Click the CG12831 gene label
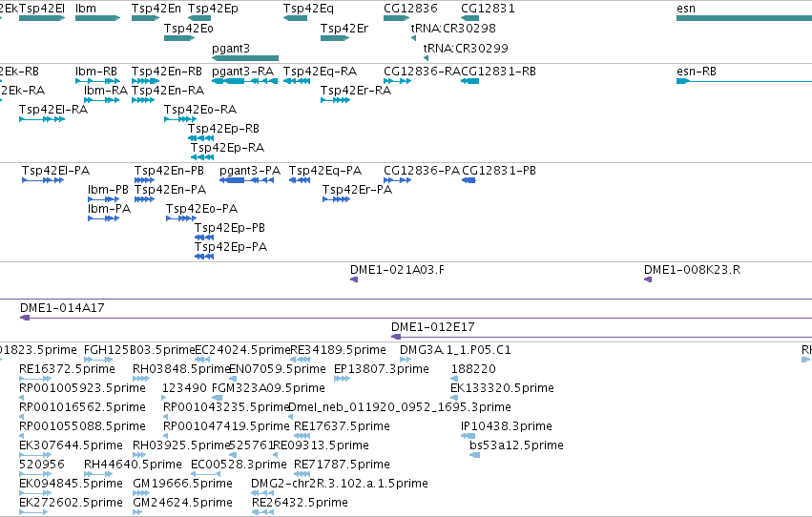 pos(488,9)
